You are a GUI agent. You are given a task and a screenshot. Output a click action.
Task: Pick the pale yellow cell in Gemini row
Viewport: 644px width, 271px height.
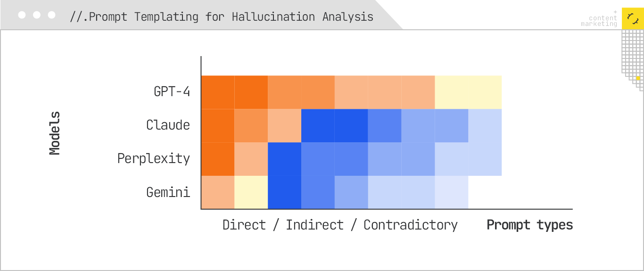[251, 192]
